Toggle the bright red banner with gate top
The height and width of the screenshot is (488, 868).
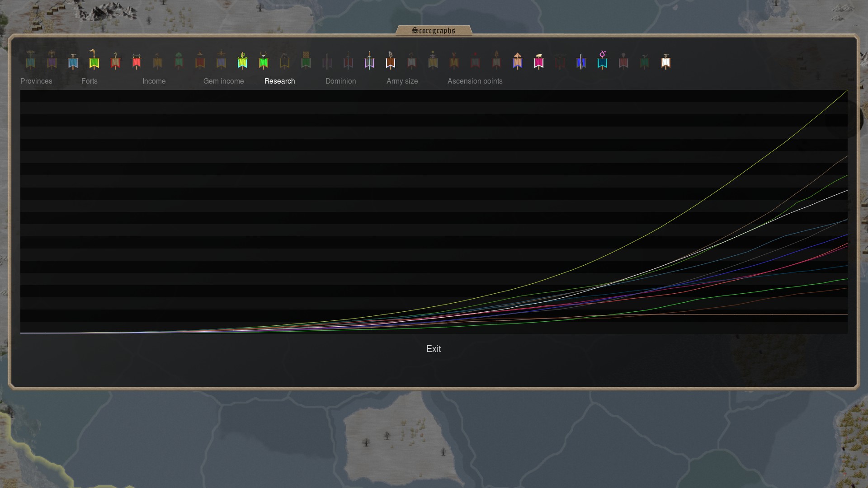(137, 61)
